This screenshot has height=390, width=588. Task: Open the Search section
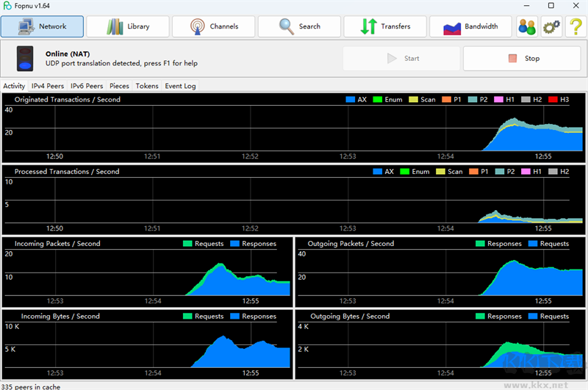[x=299, y=26]
